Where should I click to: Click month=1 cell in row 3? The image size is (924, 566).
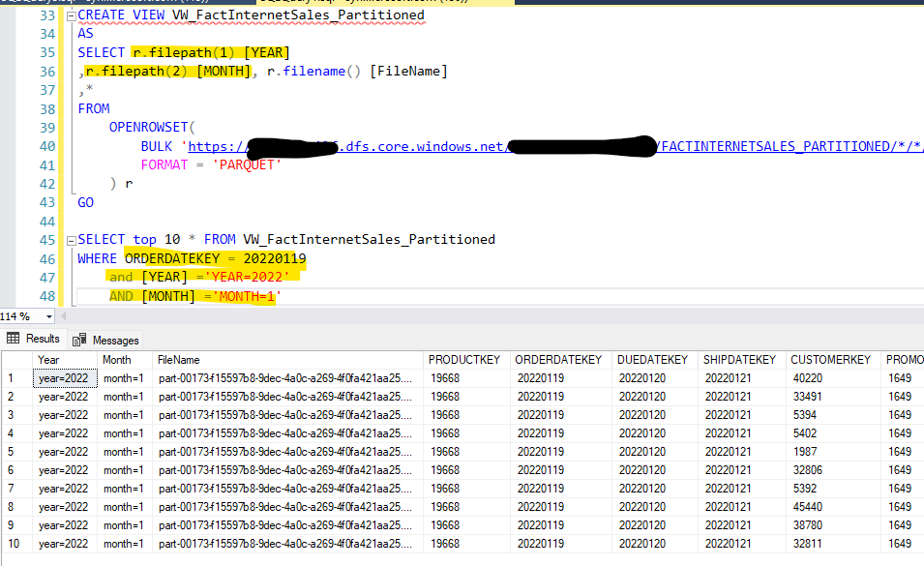pyautogui.click(x=125, y=415)
